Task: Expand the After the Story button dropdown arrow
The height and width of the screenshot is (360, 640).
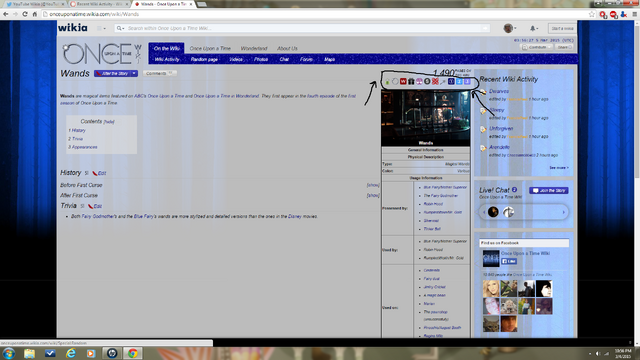Action: click(x=134, y=73)
